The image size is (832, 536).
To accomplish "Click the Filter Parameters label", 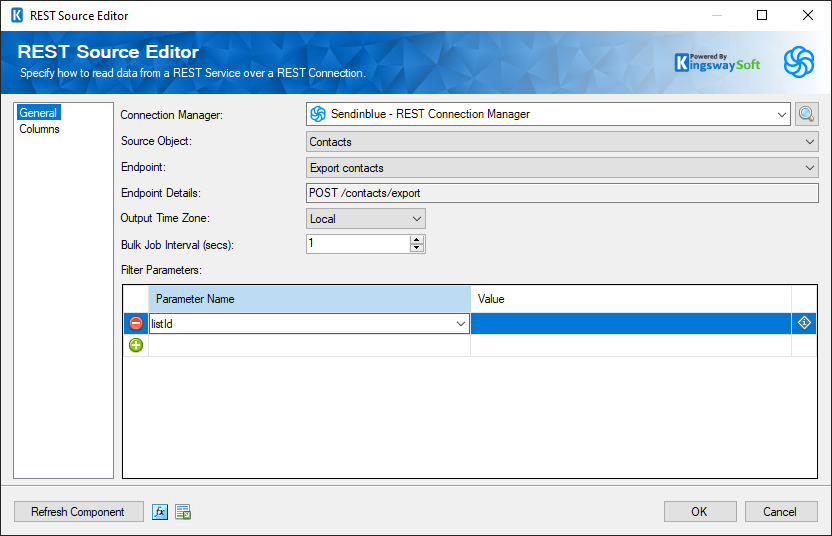I will click(x=161, y=270).
